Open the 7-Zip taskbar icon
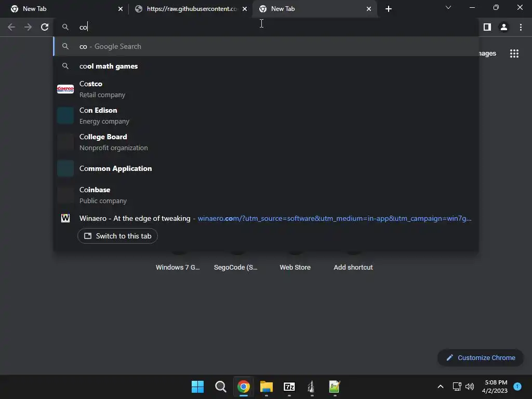The width and height of the screenshot is (532, 399). pyautogui.click(x=289, y=387)
